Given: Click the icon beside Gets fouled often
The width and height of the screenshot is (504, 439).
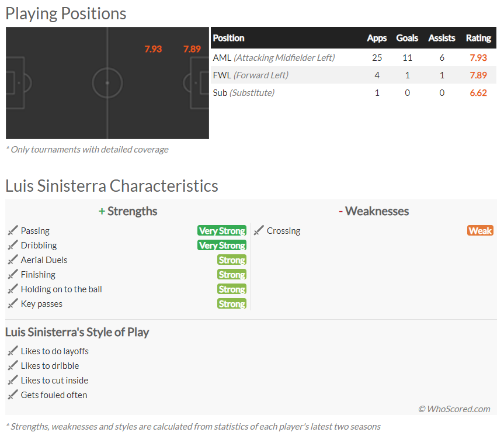Looking at the screenshot, I should point(13,395).
